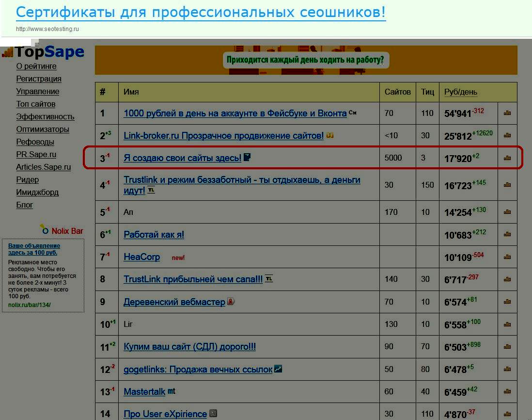The height and width of the screenshot is (420, 532).
Task: Click chart icon in the Mastertalk row
Action: 507,391
